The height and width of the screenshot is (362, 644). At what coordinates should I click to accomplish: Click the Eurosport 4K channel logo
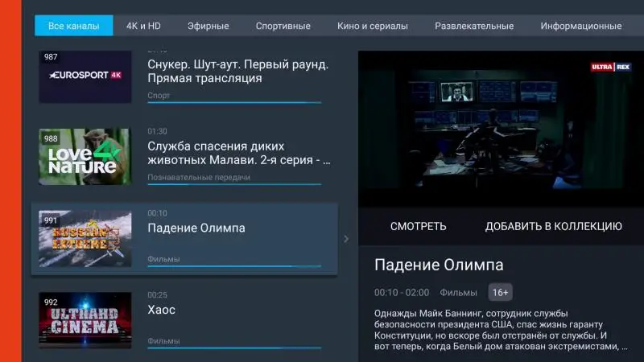pyautogui.click(x=85, y=76)
